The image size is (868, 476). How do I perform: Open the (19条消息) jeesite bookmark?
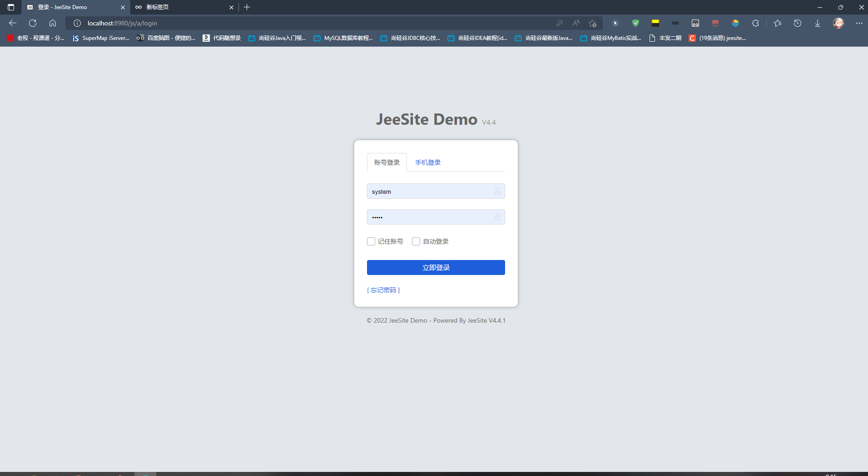click(x=718, y=38)
